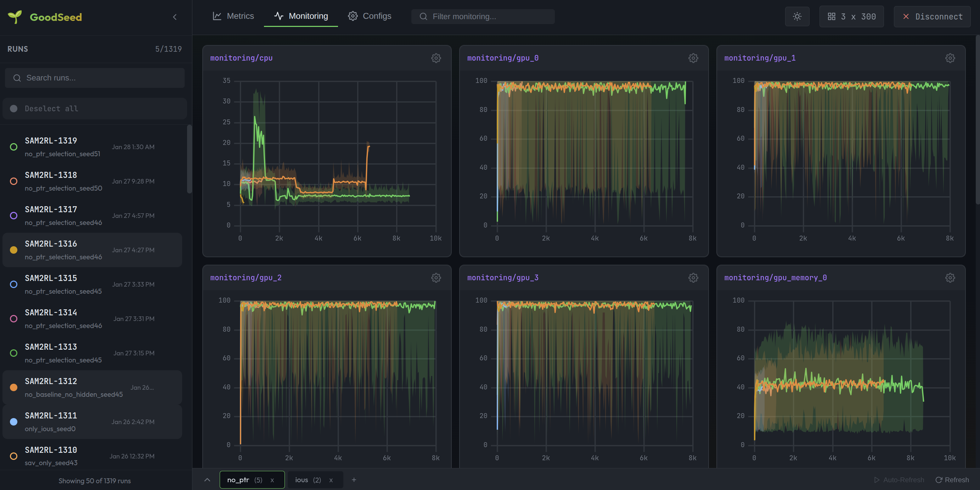Switch to the Metrics tab
980x490 pixels.
[233, 16]
